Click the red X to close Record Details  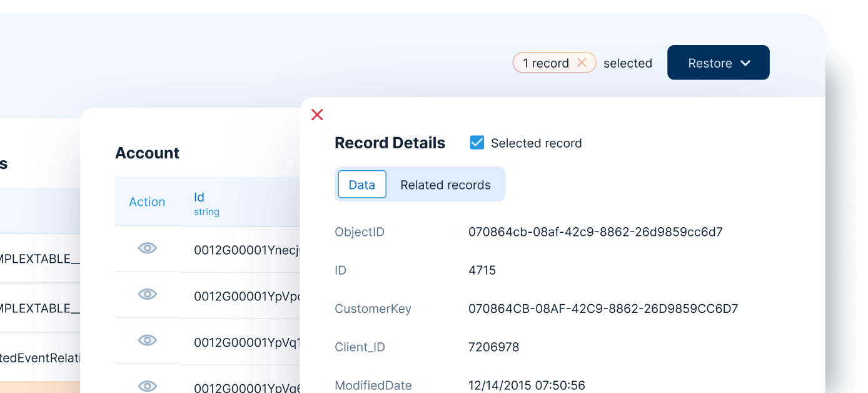click(x=317, y=115)
